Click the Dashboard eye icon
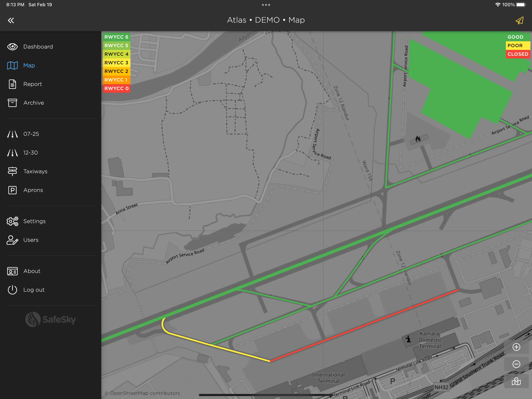532x399 pixels. pos(12,47)
